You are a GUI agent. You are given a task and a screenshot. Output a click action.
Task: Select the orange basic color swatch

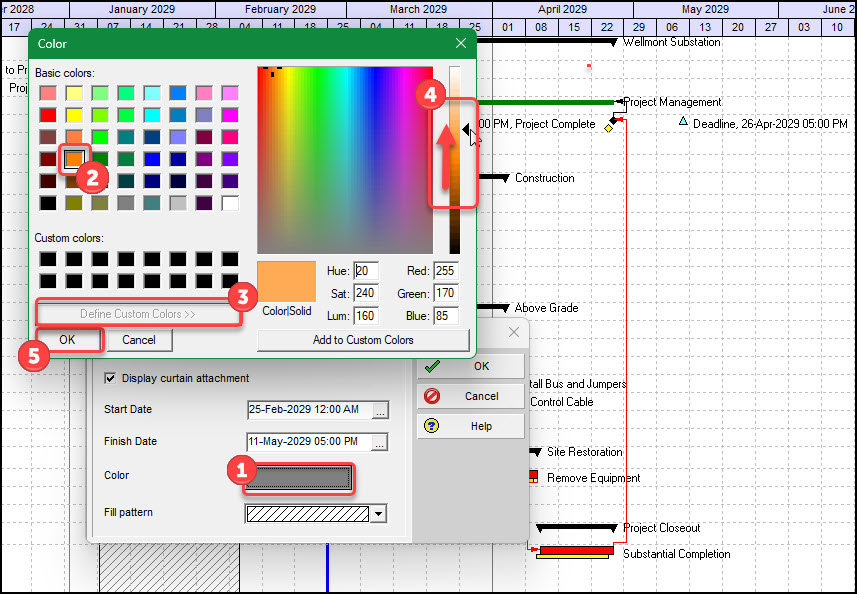pyautogui.click(x=74, y=159)
